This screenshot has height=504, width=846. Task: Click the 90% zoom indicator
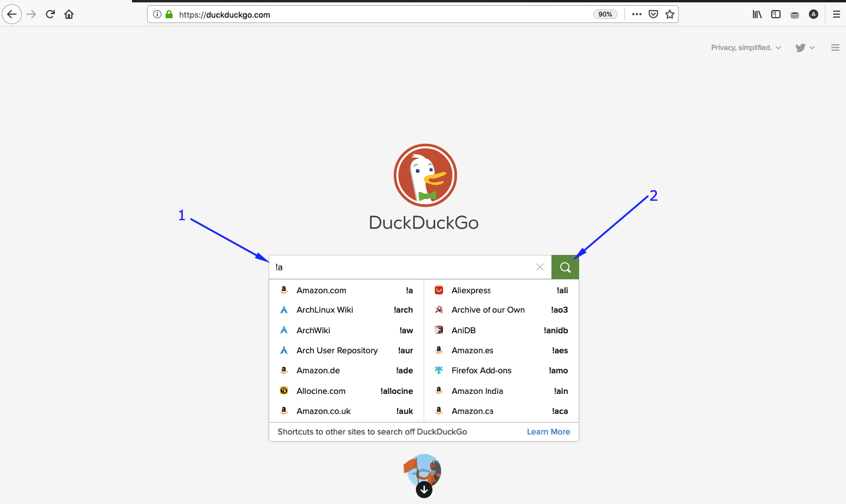[x=605, y=14]
